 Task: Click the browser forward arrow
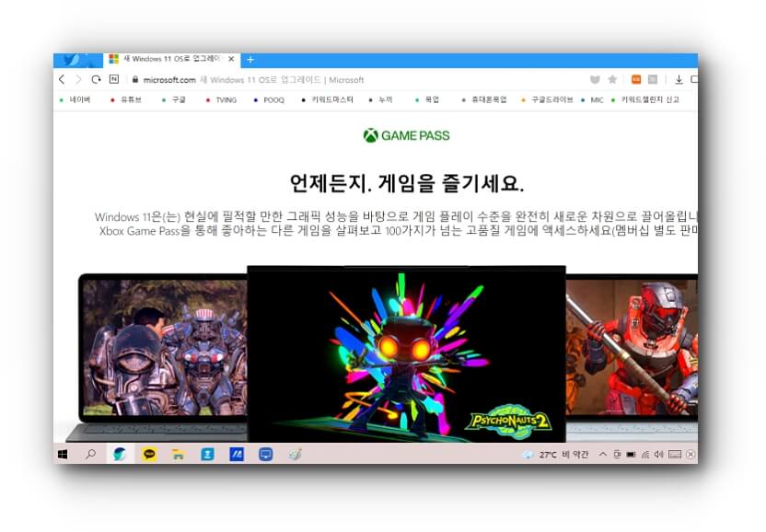coord(78,80)
